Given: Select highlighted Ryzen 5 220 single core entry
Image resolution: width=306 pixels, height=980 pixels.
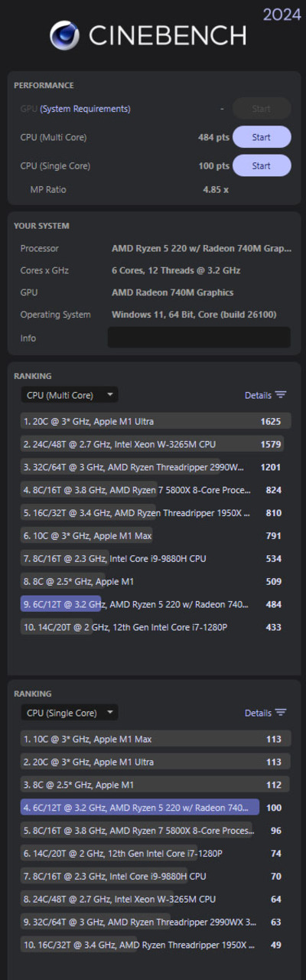Looking at the screenshot, I should (156, 808).
